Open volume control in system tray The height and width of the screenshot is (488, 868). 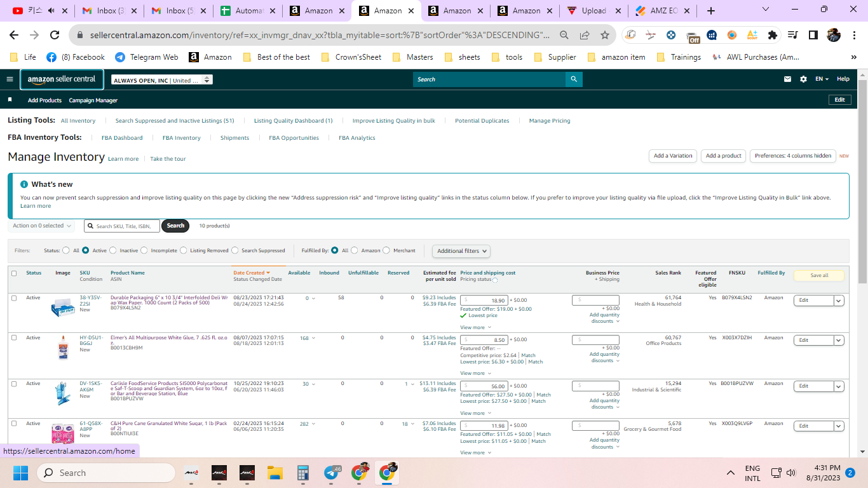tap(791, 473)
